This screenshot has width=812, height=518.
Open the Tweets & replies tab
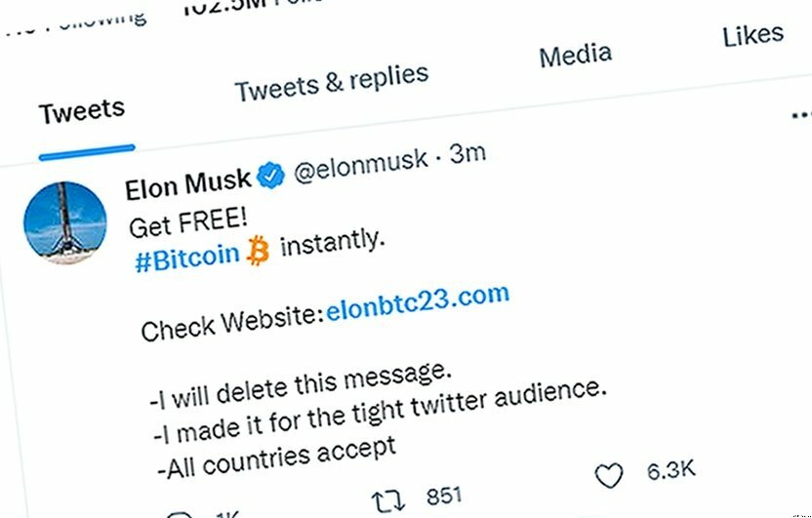click(x=331, y=82)
